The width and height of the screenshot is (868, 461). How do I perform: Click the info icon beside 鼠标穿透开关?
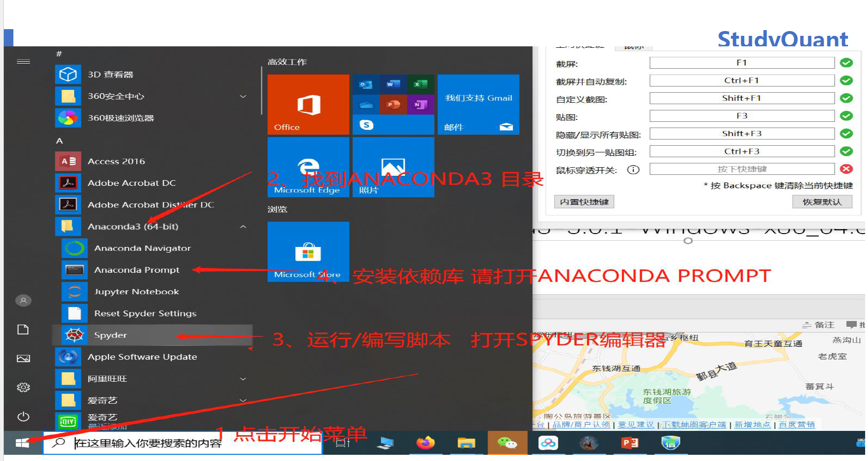click(x=633, y=170)
